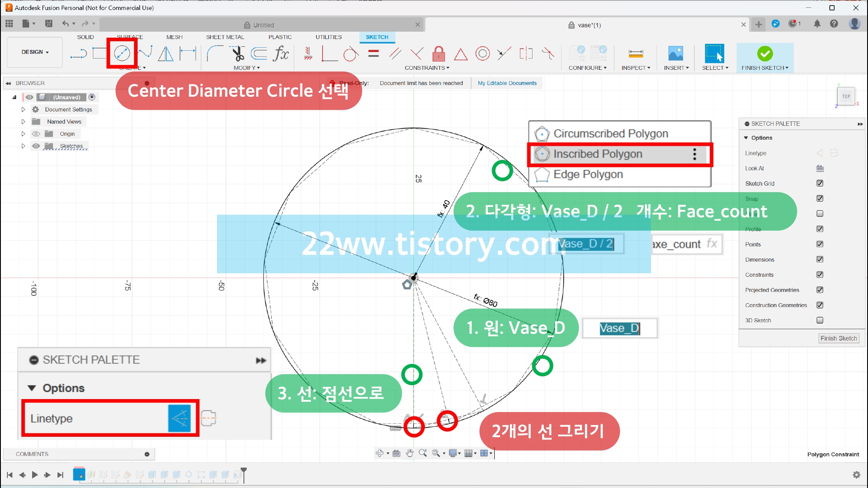Uncheck the Sketch Grid checkbox
Image resolution: width=868 pixels, height=488 pixels.
pos(819,183)
